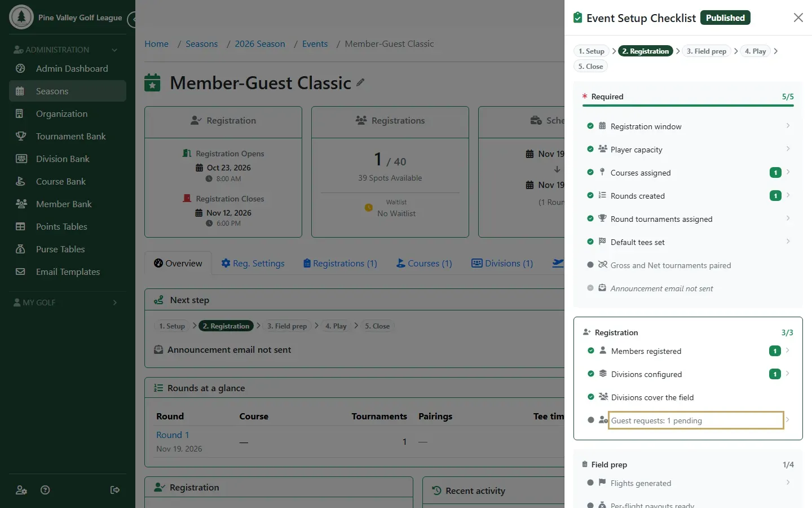Click 'Guest requests: 1 pending' checklist item

point(696,421)
